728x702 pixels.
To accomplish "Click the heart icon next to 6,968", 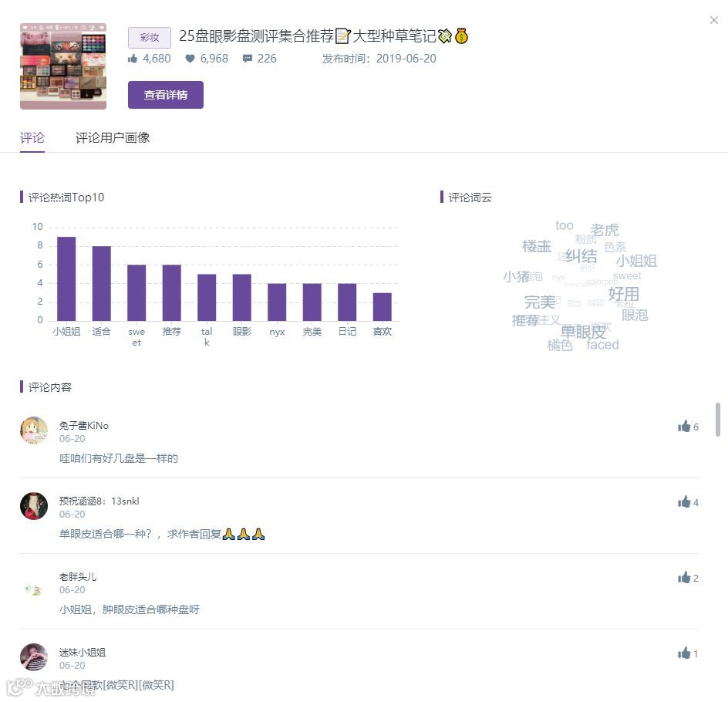I will click(190, 59).
